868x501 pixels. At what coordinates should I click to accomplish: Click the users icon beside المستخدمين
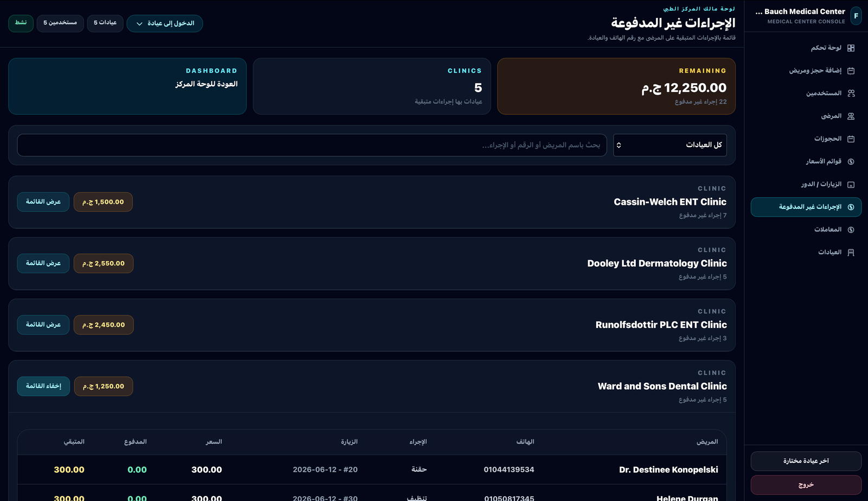[851, 93]
